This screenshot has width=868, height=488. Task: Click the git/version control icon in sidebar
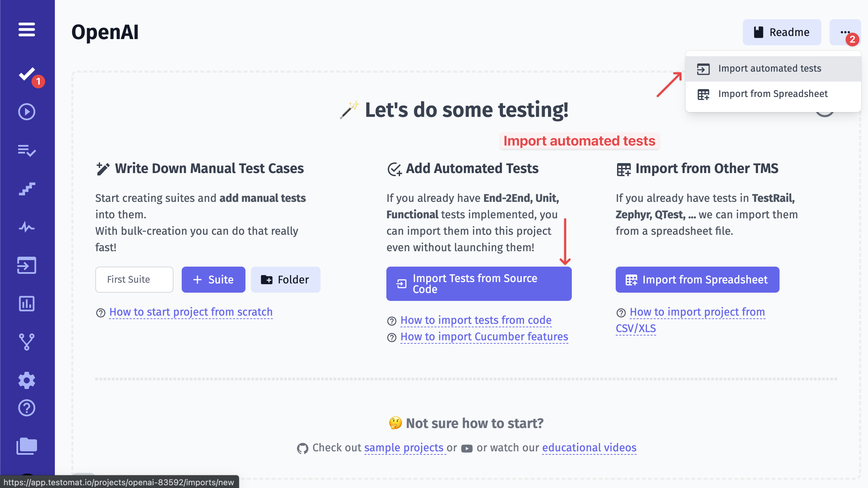pos(27,341)
